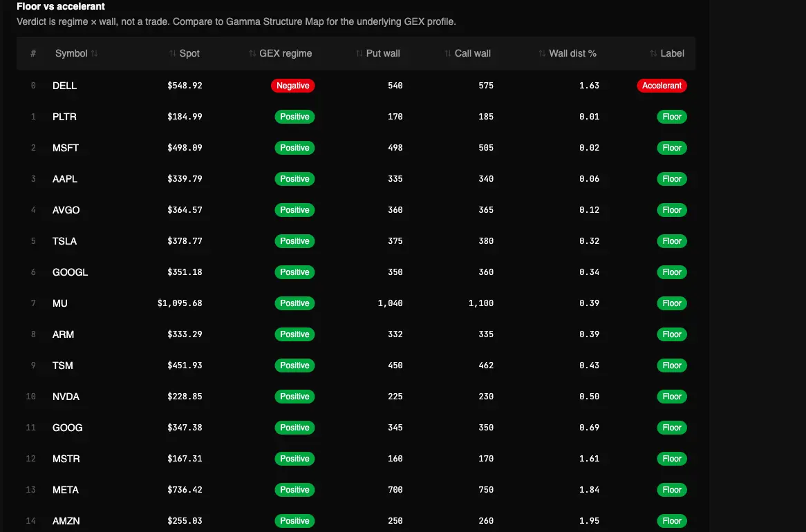Click META's Positive regime badge

(294, 490)
